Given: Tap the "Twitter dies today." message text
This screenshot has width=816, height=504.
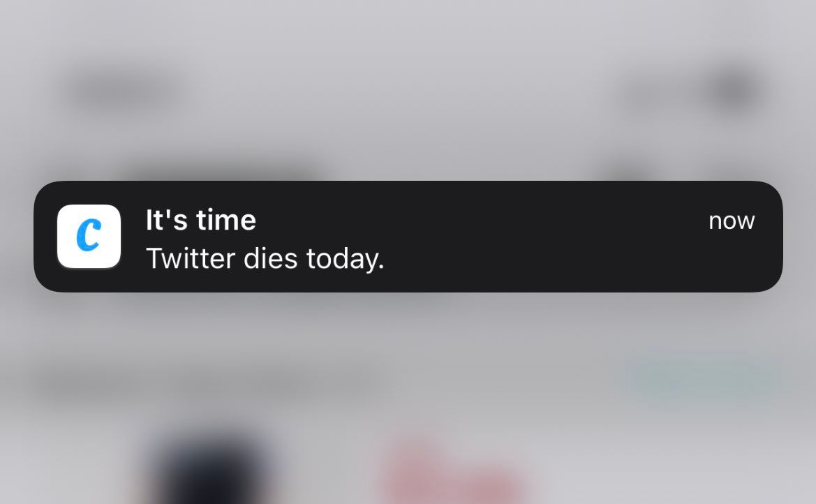Looking at the screenshot, I should 265,258.
